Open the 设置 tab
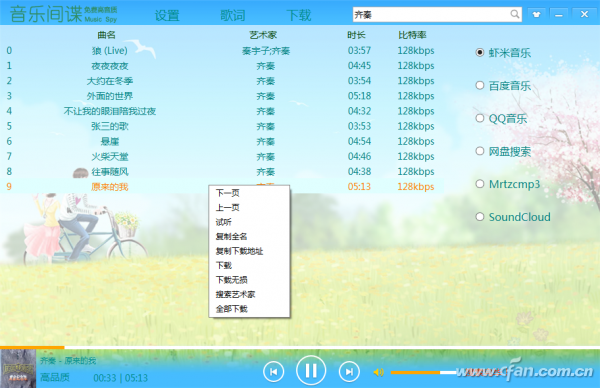Image resolution: width=600 pixels, height=388 pixels. pyautogui.click(x=167, y=15)
